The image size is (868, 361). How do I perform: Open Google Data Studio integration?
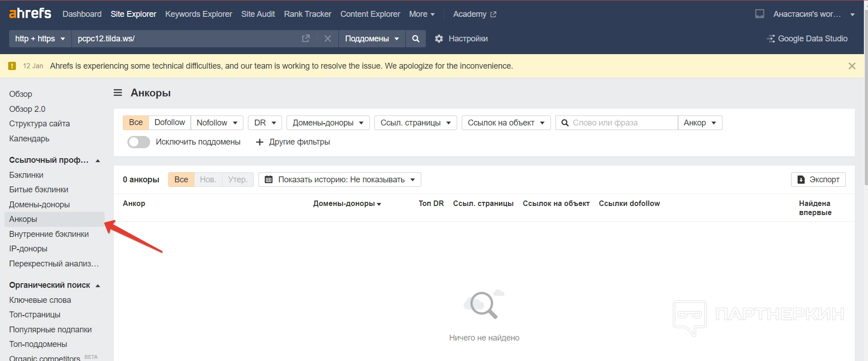coord(807,39)
